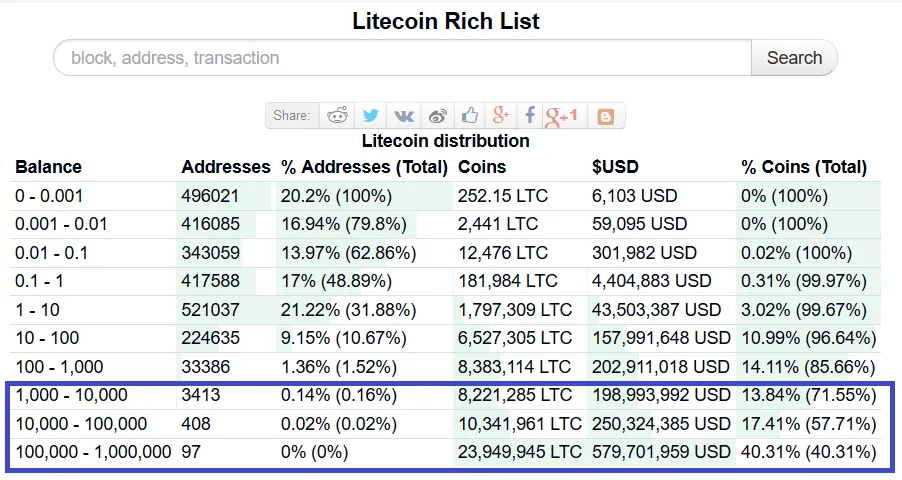
Task: Click addresses value 417588
Action: tap(211, 281)
